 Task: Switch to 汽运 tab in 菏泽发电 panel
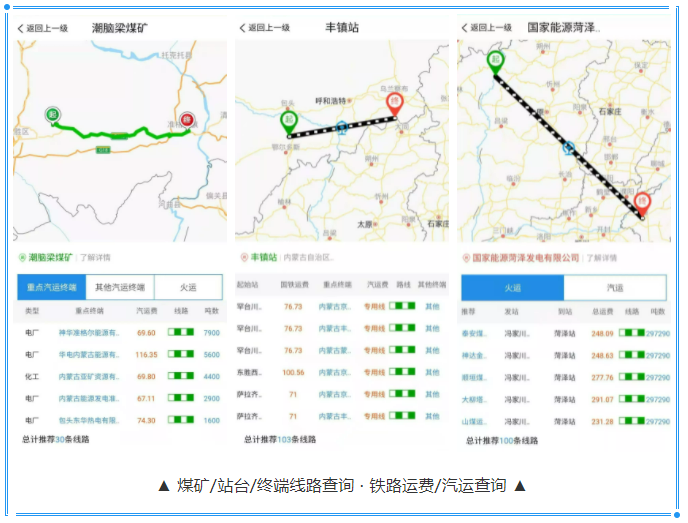615,288
